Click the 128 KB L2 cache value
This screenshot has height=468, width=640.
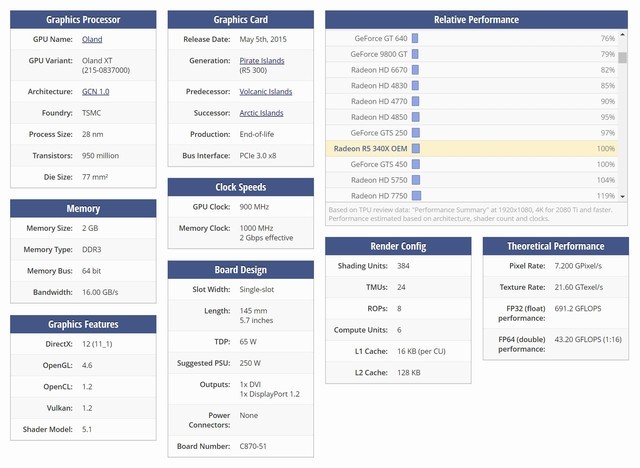click(409, 373)
